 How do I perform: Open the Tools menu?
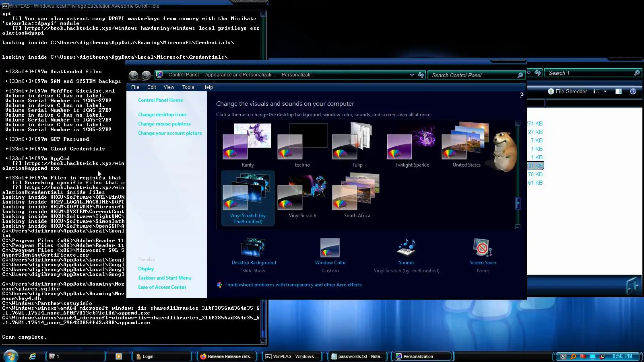point(188,87)
